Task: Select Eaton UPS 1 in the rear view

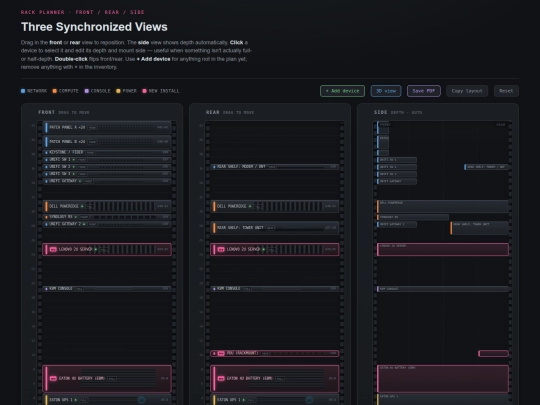Action: pos(274,400)
